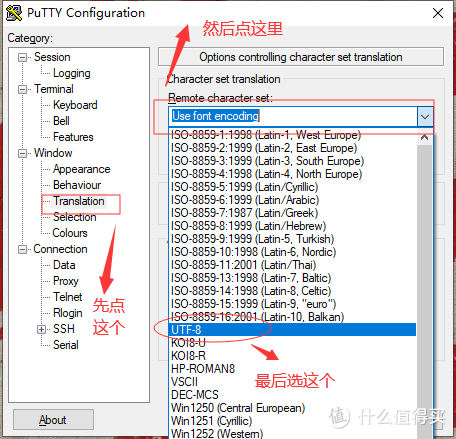Select Window category

click(53, 153)
